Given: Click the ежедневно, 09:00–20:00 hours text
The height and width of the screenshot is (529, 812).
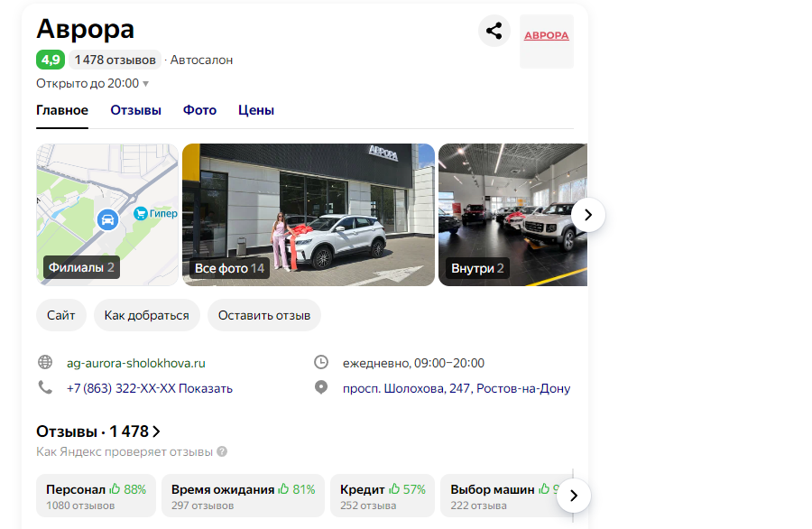Looking at the screenshot, I should point(413,363).
